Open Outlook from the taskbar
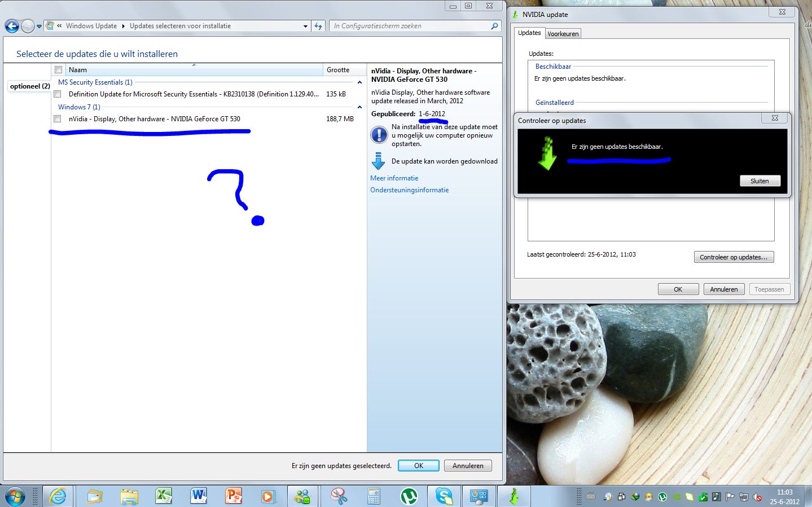 (94, 496)
